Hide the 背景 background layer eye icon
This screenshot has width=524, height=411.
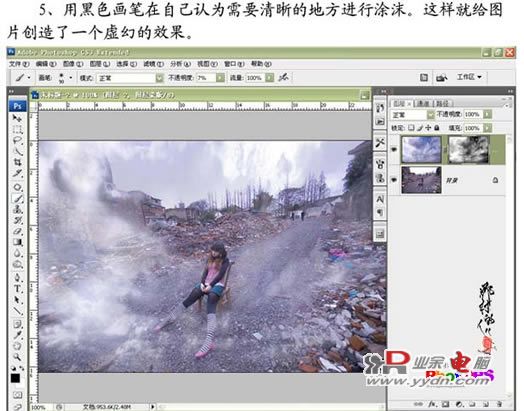tap(394, 180)
